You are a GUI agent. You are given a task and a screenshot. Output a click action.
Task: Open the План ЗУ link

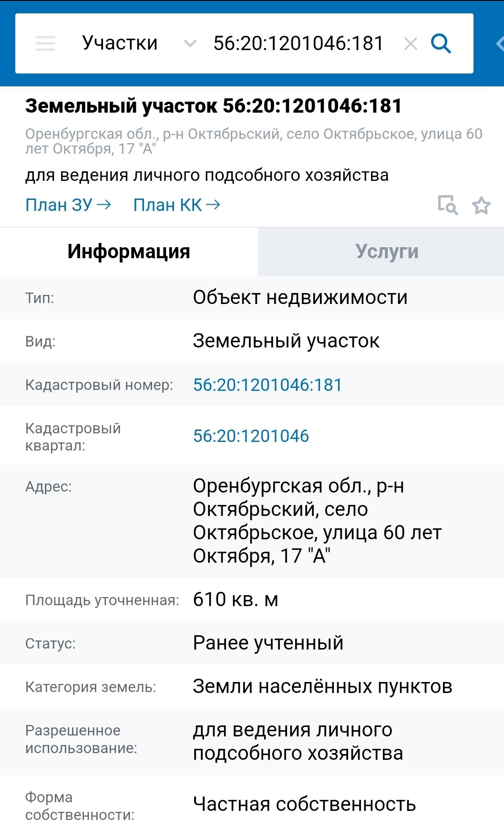[68, 205]
